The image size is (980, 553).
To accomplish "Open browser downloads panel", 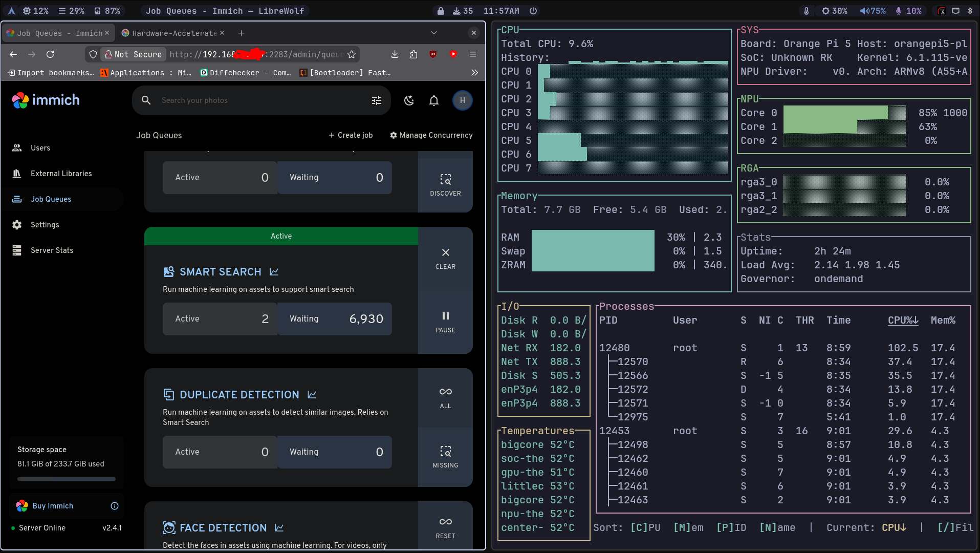I will point(395,54).
